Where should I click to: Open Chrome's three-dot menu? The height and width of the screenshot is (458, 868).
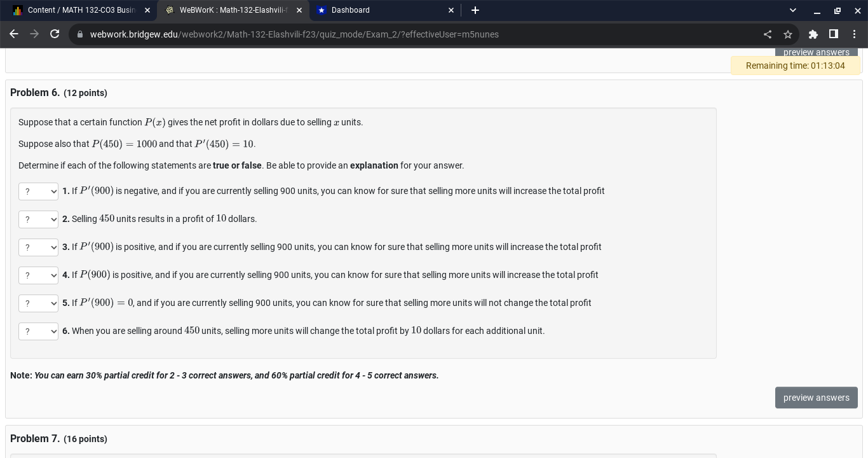tap(855, 34)
